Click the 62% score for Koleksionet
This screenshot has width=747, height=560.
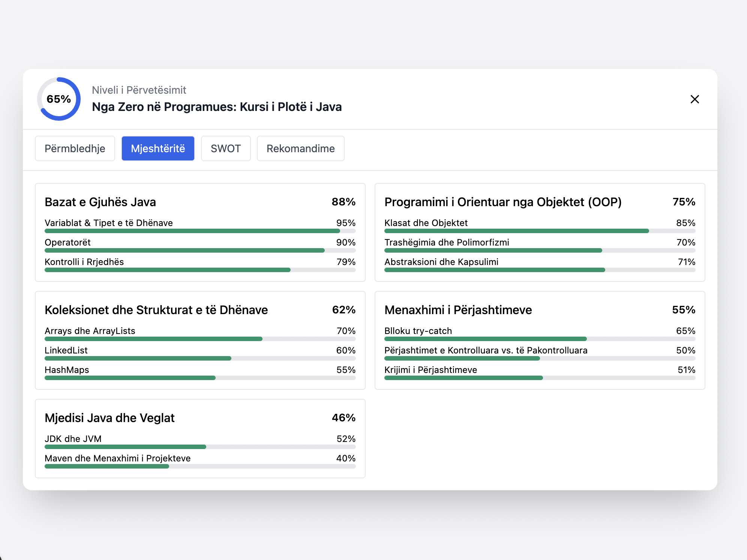[x=344, y=310]
